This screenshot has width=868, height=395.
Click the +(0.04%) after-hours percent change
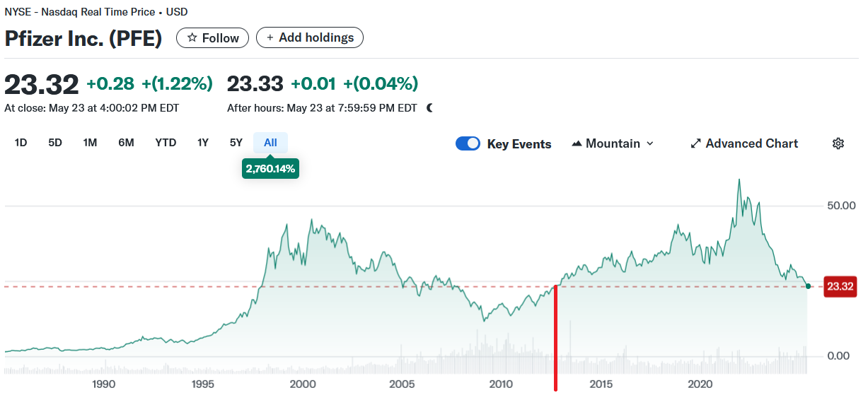click(x=381, y=84)
